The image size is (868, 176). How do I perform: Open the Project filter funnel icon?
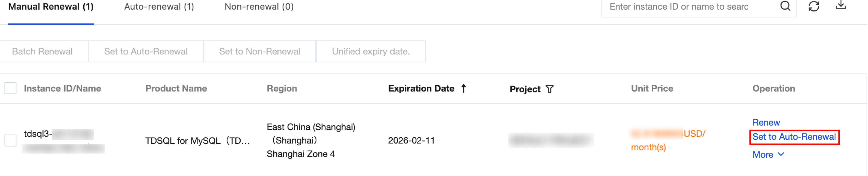[550, 89]
